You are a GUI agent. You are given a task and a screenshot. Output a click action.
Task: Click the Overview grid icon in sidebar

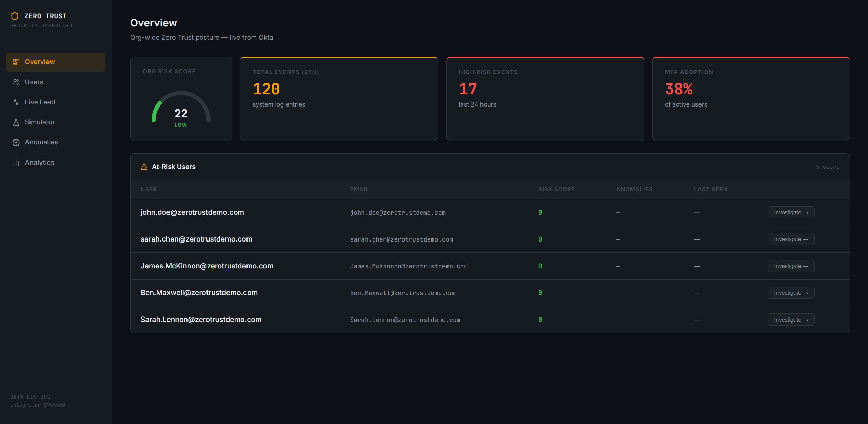pos(16,62)
